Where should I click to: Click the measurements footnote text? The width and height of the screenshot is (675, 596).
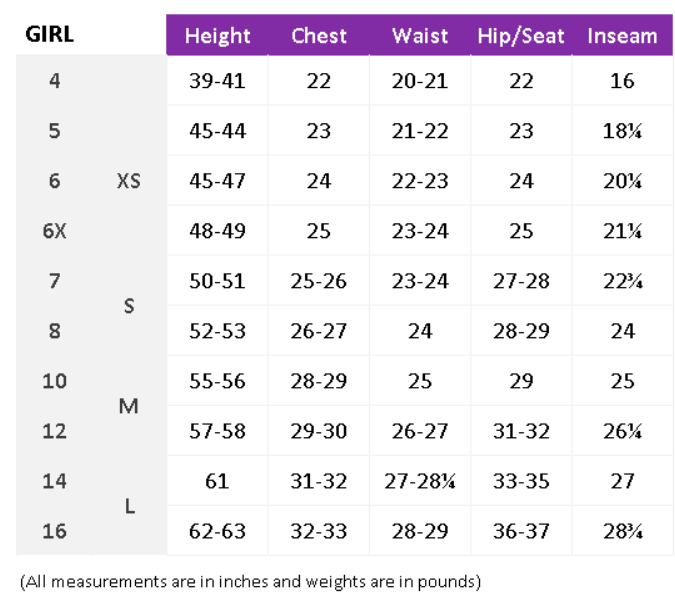tap(250, 580)
